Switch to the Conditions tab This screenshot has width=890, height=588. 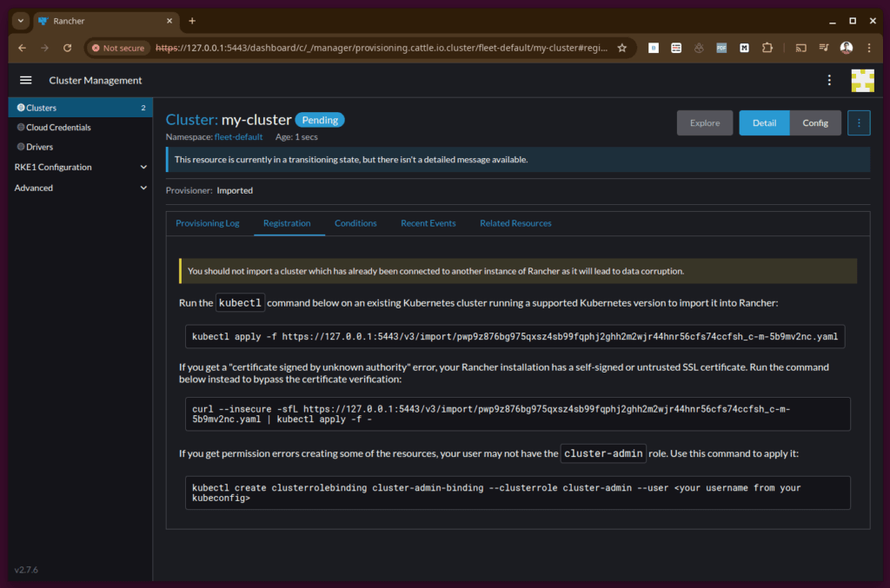coord(355,223)
